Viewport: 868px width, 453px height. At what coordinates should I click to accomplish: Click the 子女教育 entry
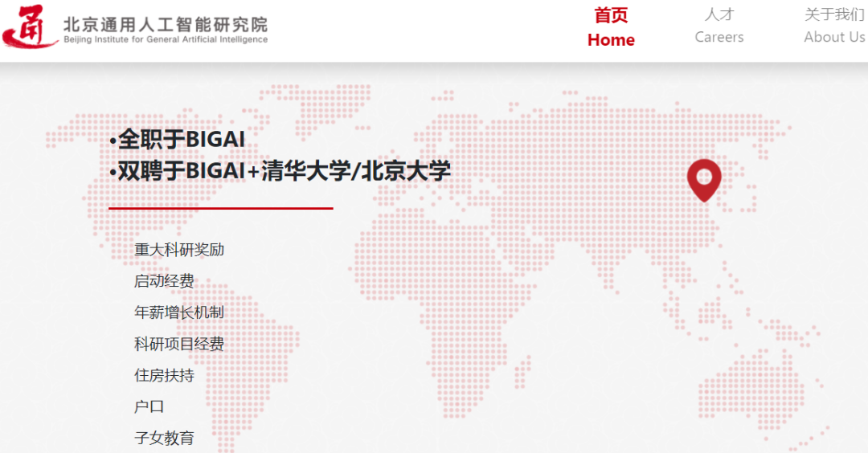click(164, 438)
